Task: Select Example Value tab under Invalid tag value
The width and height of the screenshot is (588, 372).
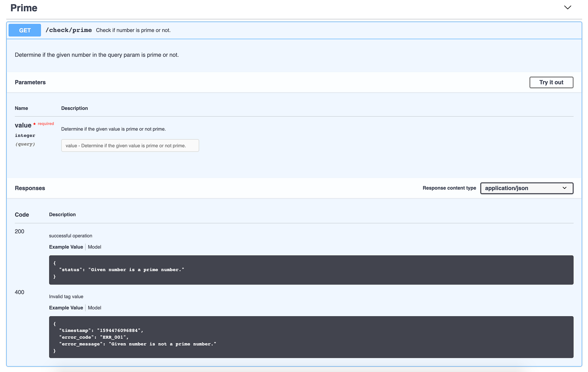Action: click(66, 308)
